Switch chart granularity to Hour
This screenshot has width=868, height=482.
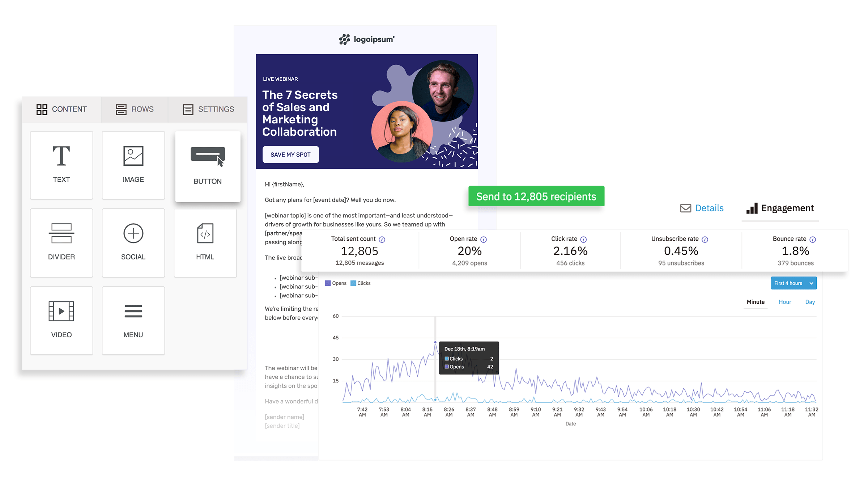[785, 302]
